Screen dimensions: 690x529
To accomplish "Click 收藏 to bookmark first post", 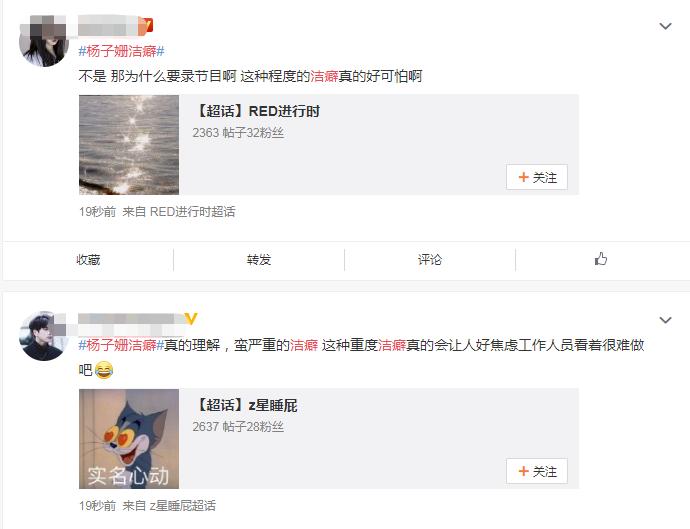I will [x=88, y=260].
